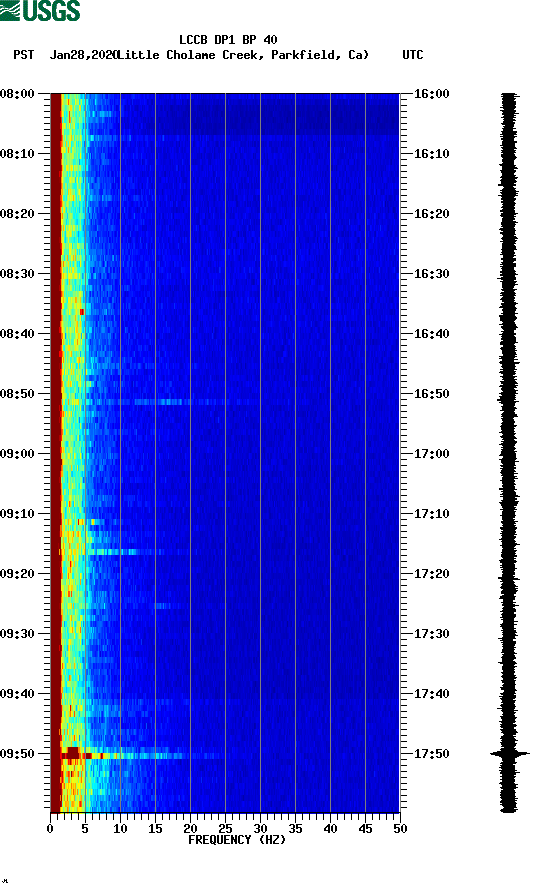Viewport: 552px width, 892px height.
Task: Click the 09:00 PST time label
Action: click(x=17, y=454)
